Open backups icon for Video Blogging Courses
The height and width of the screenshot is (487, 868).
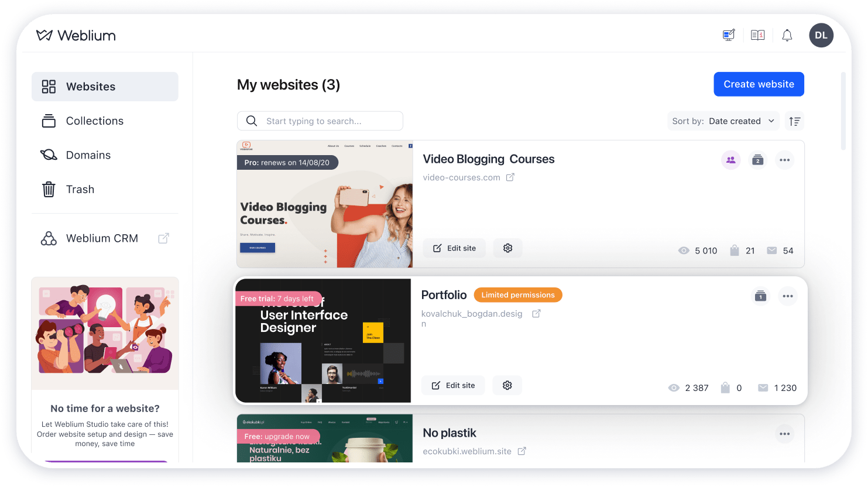pyautogui.click(x=758, y=160)
